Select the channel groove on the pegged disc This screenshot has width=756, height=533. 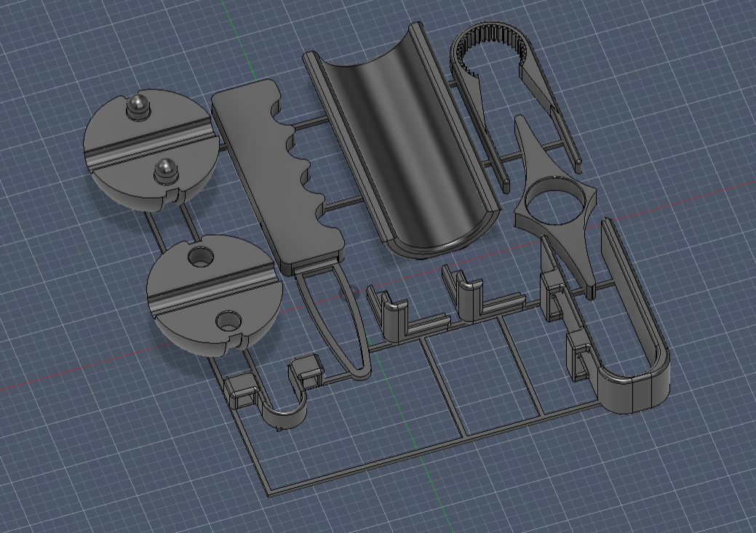pos(149,143)
